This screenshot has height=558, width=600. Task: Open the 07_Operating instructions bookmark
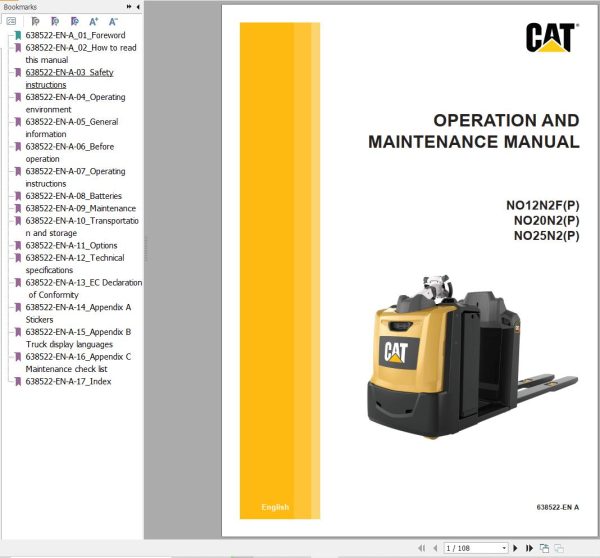tap(75, 177)
